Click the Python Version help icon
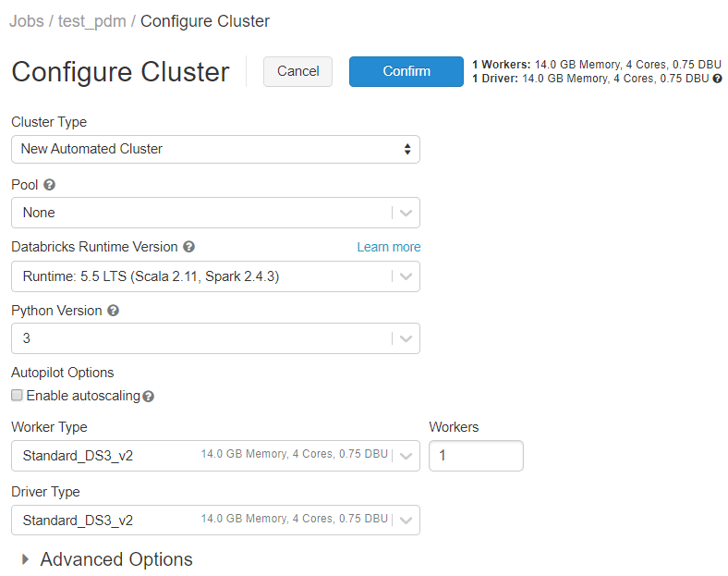 (113, 311)
